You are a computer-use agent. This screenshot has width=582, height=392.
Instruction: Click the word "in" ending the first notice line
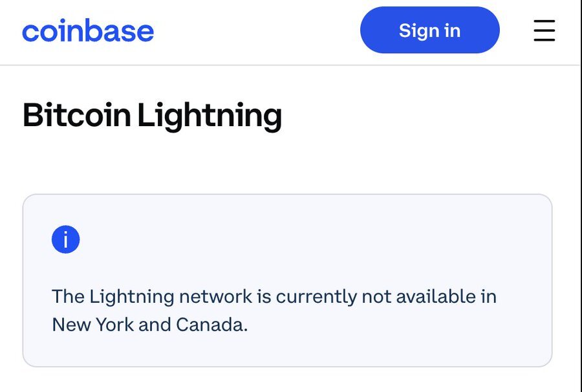click(x=488, y=297)
